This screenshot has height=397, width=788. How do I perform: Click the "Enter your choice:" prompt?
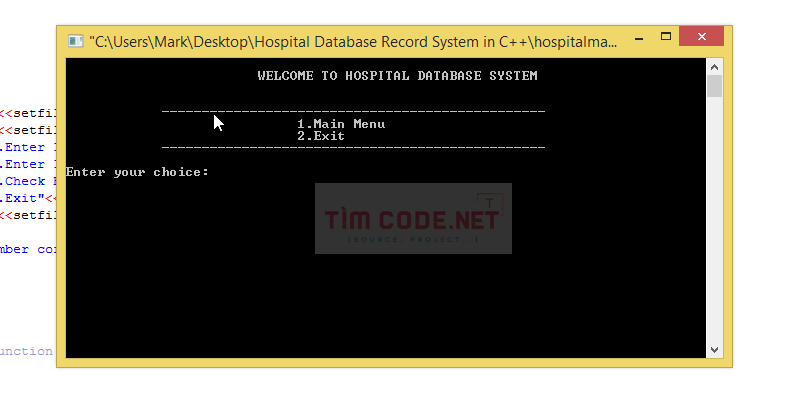coord(137,172)
